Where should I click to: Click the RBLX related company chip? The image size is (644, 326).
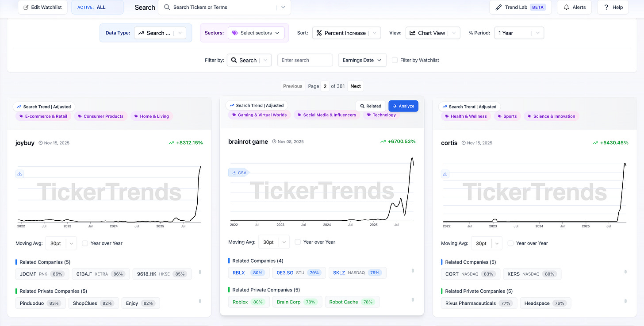pyautogui.click(x=249, y=272)
